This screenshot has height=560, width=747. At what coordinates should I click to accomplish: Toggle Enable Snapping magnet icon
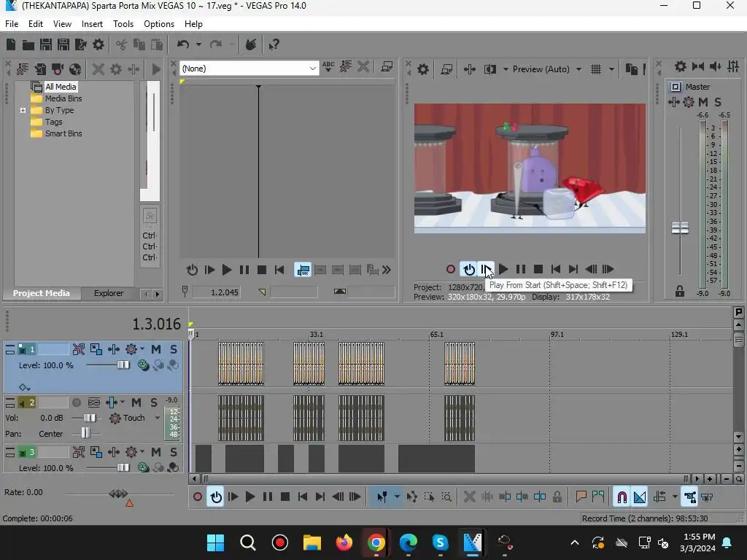point(622,497)
